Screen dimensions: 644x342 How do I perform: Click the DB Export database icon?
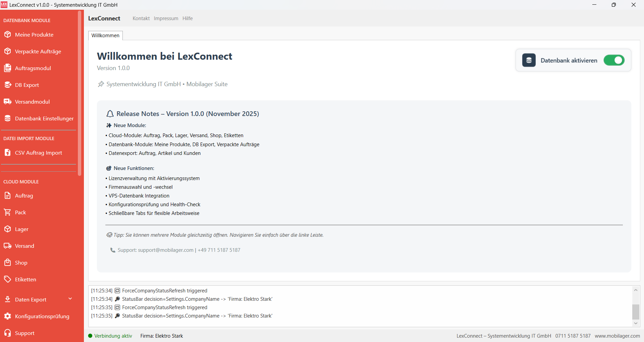coord(8,85)
